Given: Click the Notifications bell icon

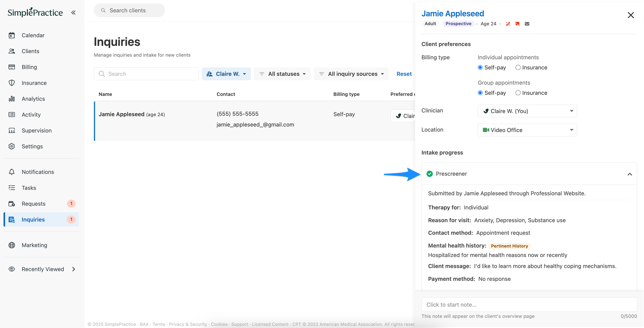Looking at the screenshot, I should [12, 172].
